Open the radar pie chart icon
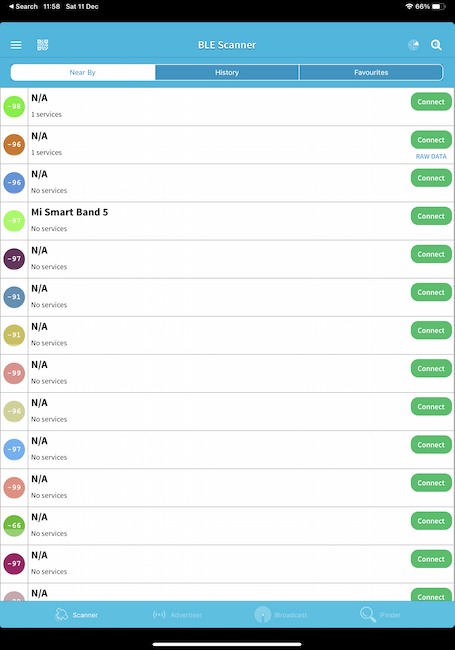Viewport: 455px width, 650px height. click(413, 45)
